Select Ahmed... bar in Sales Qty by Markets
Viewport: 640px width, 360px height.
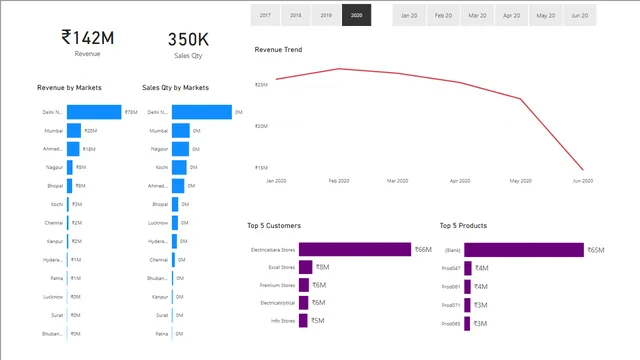[178, 186]
